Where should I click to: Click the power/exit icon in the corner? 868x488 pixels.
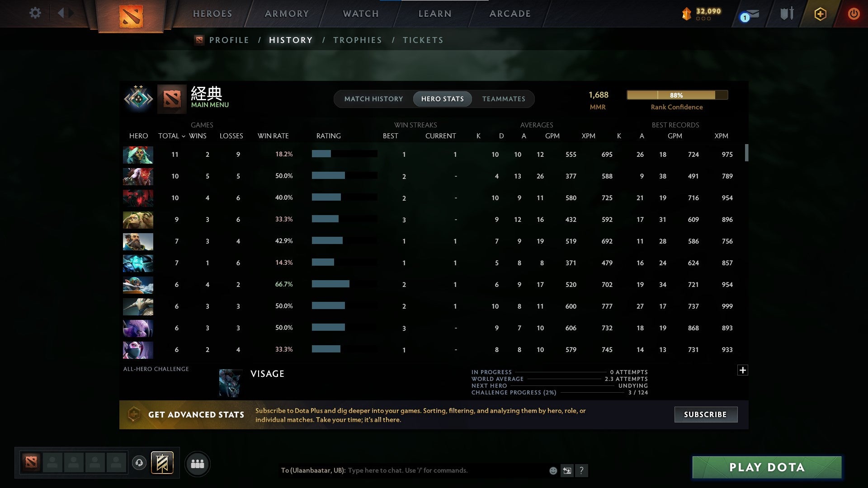tap(854, 14)
